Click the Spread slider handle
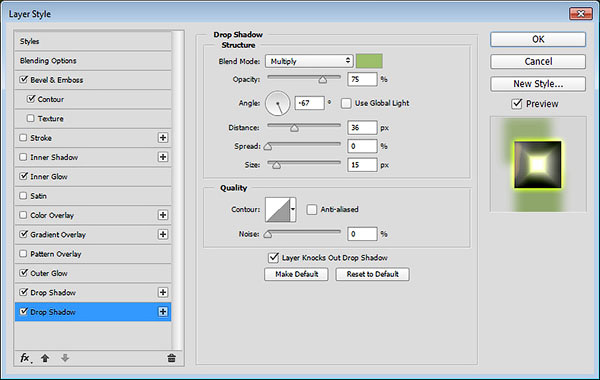The image size is (600, 380). pos(268,146)
